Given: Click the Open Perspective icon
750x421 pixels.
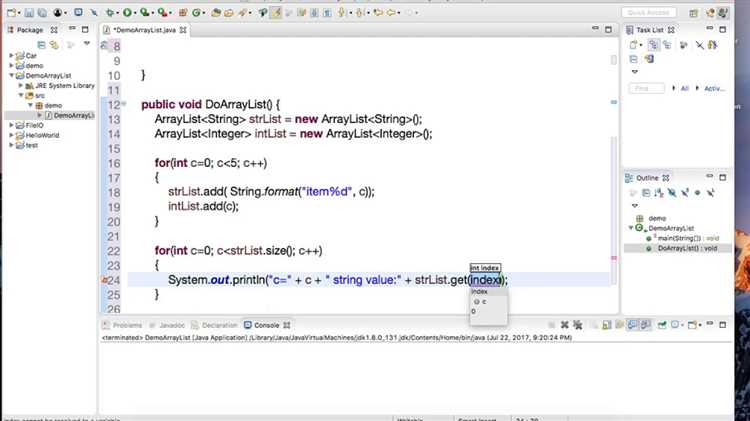Looking at the screenshot, I should [694, 13].
